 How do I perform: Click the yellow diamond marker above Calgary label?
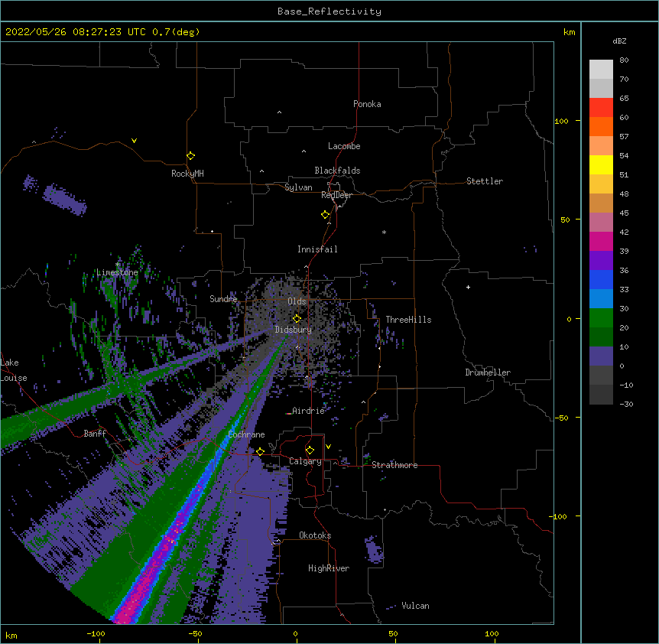coord(310,450)
